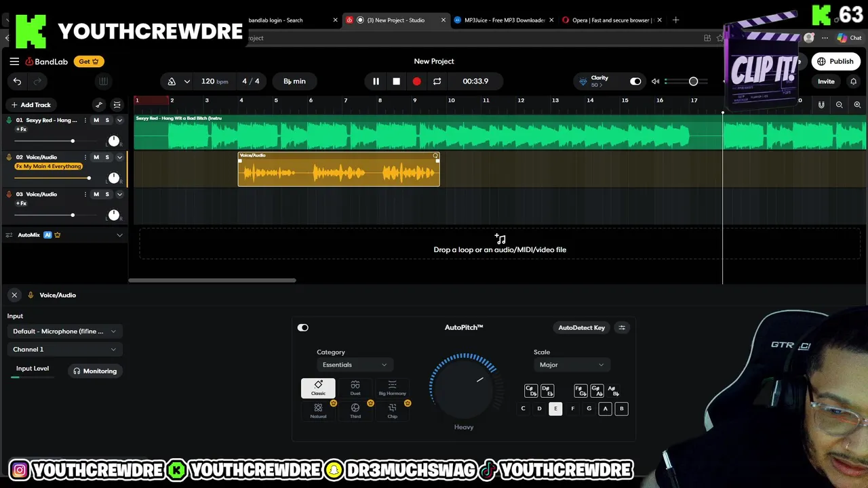Click the Add Track button

pos(31,105)
